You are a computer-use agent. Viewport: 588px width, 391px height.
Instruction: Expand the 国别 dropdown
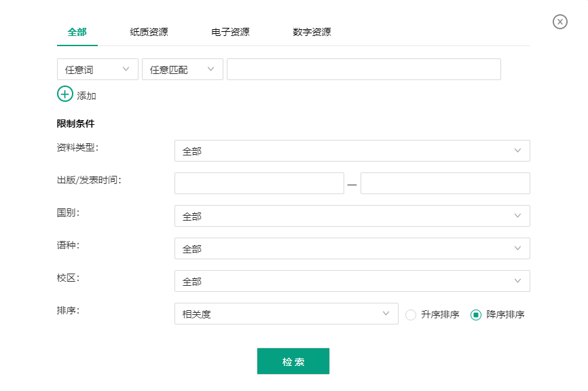352,216
